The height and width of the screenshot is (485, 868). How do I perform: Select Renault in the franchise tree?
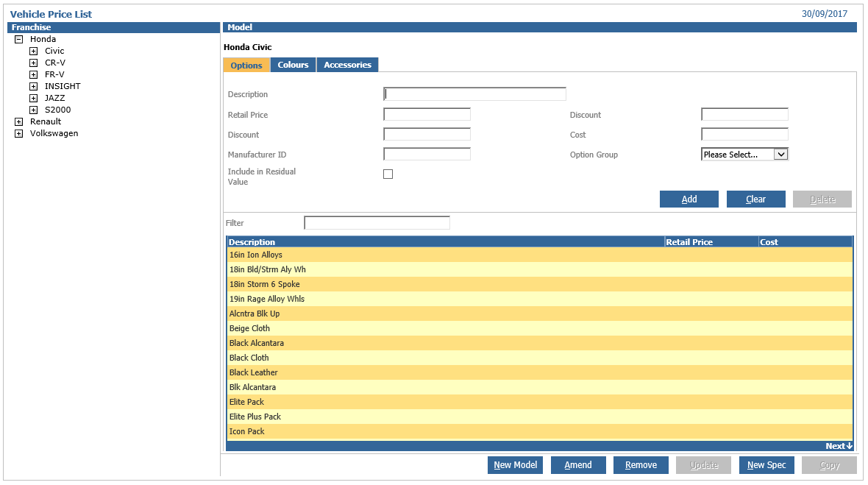tap(46, 122)
